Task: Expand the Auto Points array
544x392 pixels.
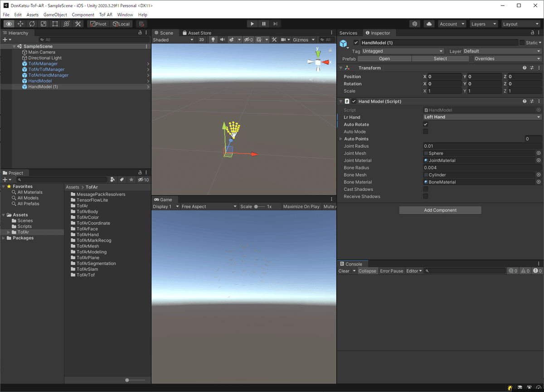Action: coord(341,139)
